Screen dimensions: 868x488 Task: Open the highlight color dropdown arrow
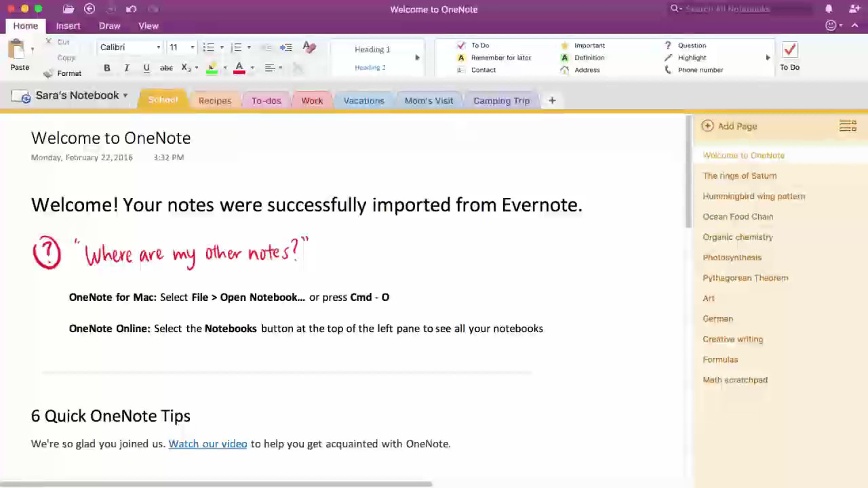[224, 68]
